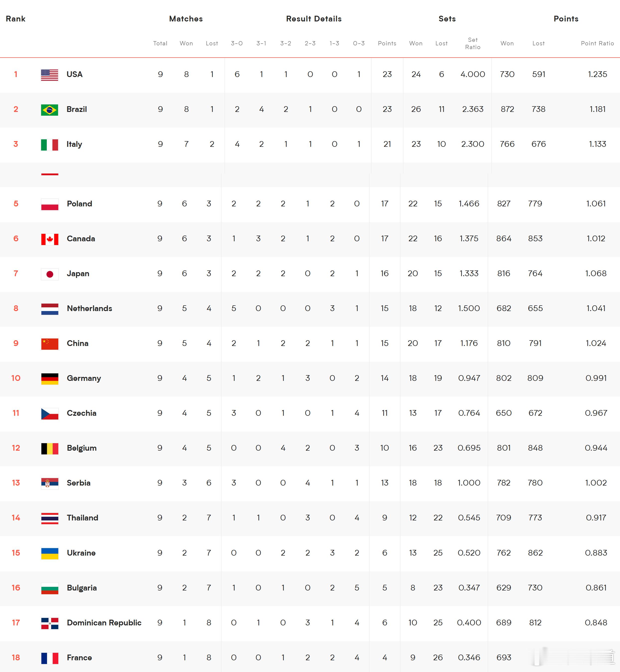Click the Result Details group header

pyautogui.click(x=314, y=19)
